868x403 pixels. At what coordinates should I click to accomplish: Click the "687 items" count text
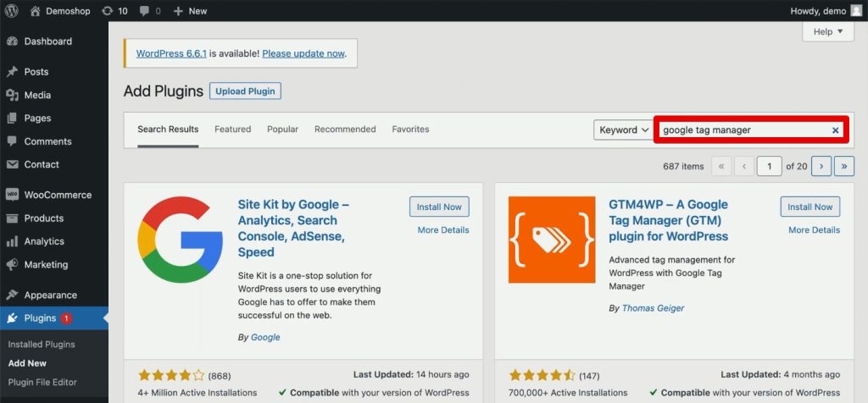(683, 167)
